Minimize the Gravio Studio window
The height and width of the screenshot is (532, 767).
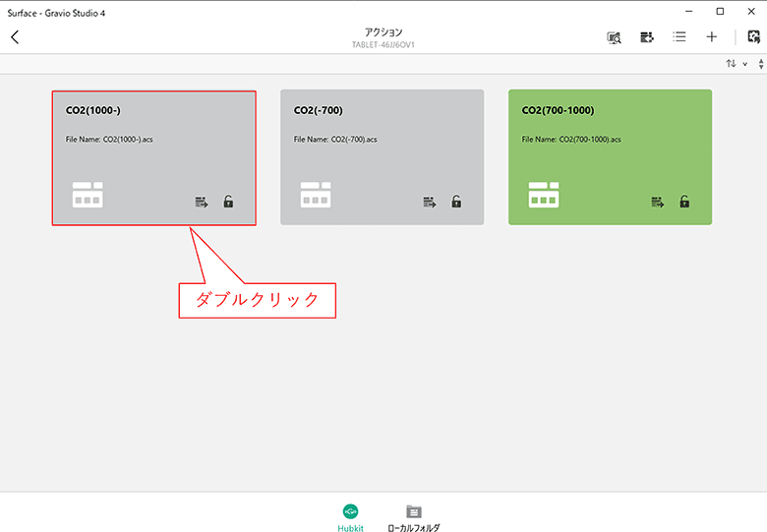pos(688,11)
